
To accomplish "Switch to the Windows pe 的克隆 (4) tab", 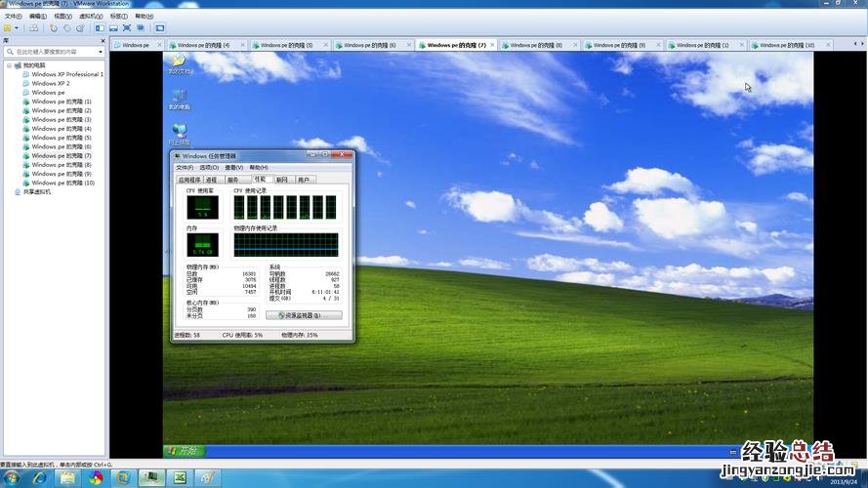I will [205, 45].
